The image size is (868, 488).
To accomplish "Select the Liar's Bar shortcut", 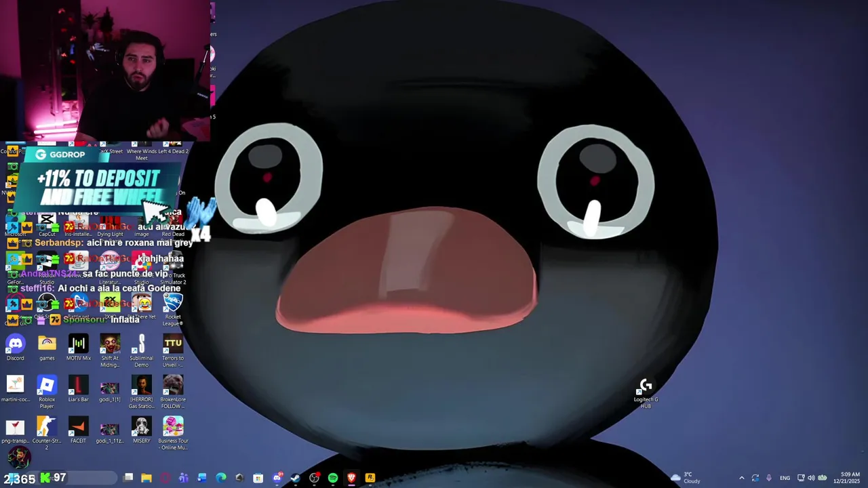I will (x=78, y=389).
